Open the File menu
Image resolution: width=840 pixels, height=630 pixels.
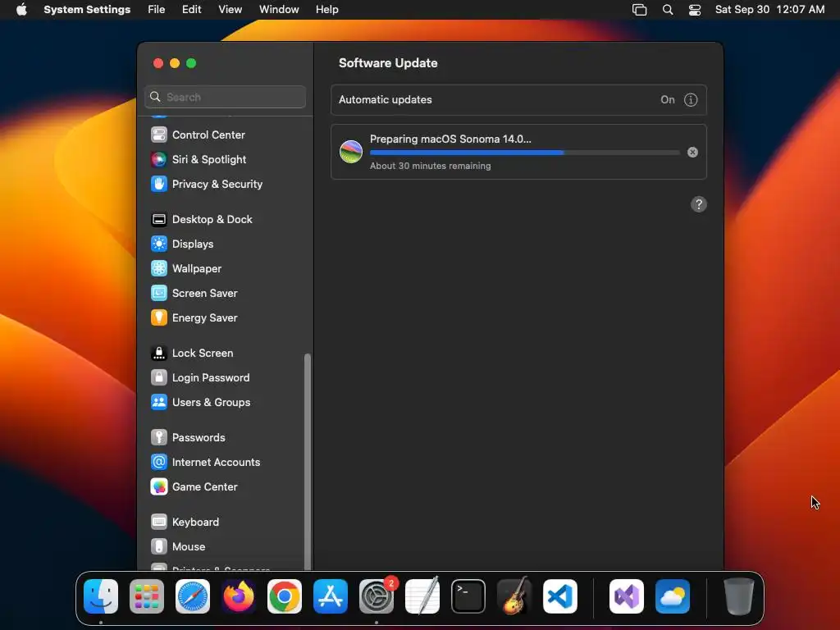click(157, 10)
